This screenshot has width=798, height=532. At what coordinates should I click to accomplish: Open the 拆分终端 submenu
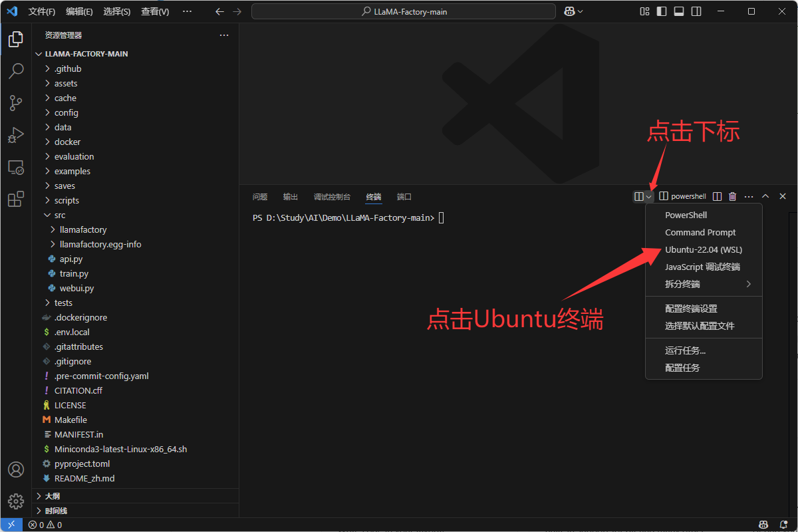pos(704,285)
